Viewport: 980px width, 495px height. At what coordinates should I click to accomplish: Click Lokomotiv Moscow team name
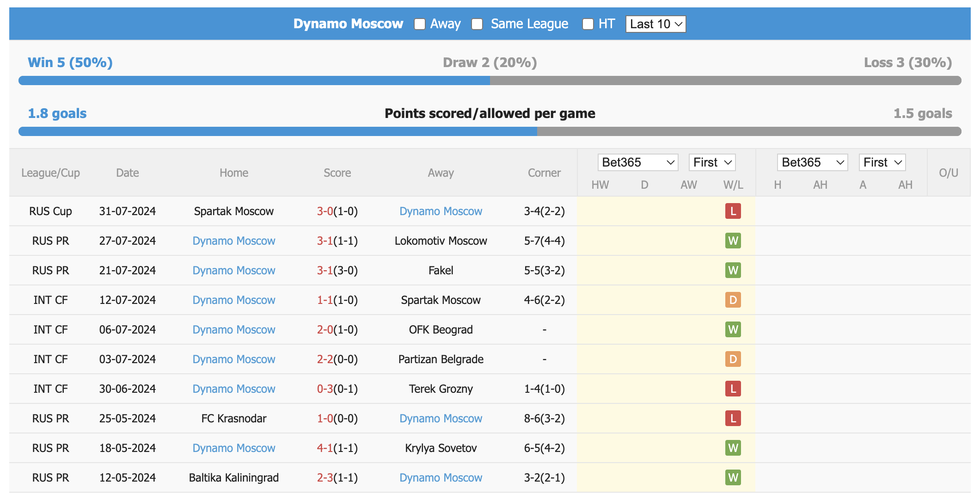(x=441, y=241)
